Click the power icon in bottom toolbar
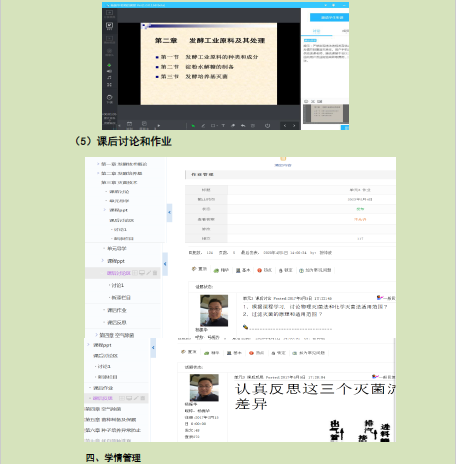Screen dimensions: 456x464 [267, 126]
